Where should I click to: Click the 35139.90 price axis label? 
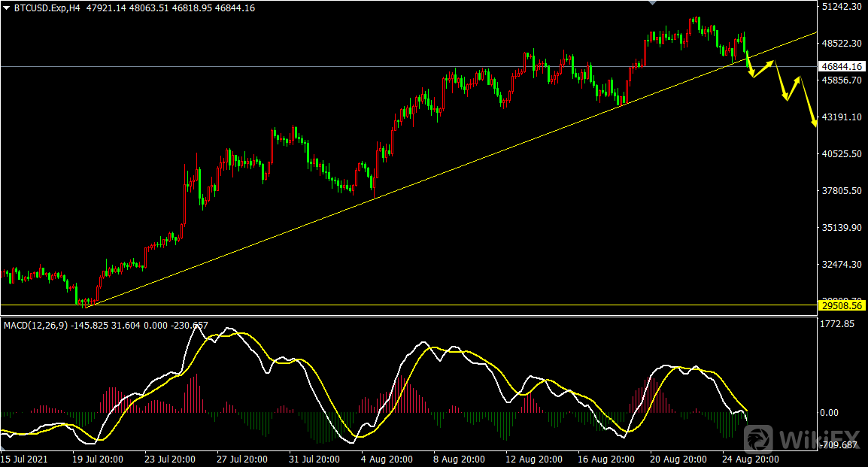[x=840, y=228]
